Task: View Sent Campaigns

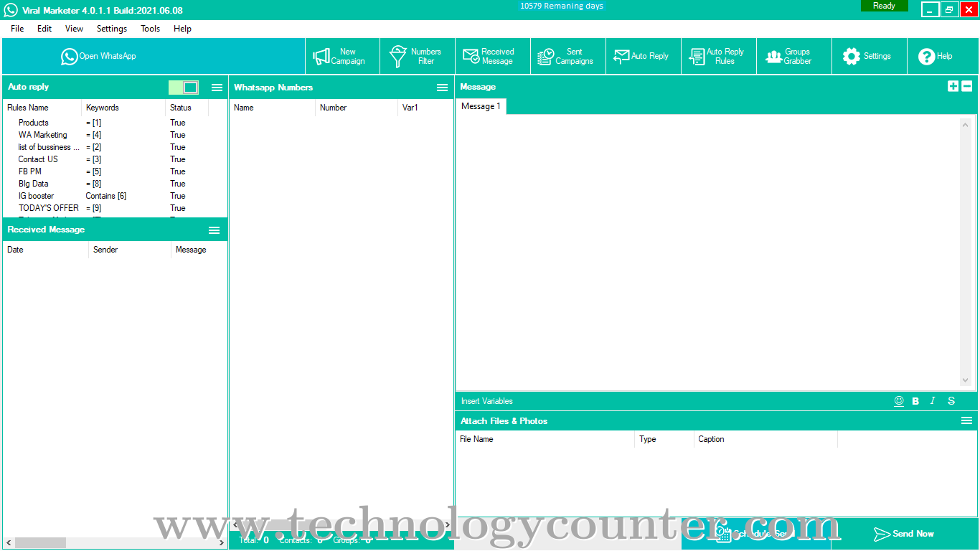Action: (x=568, y=56)
